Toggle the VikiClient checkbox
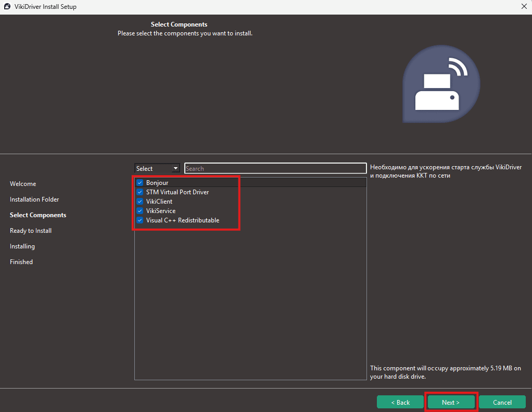Screen dimensions: 532x412 [x=140, y=201]
